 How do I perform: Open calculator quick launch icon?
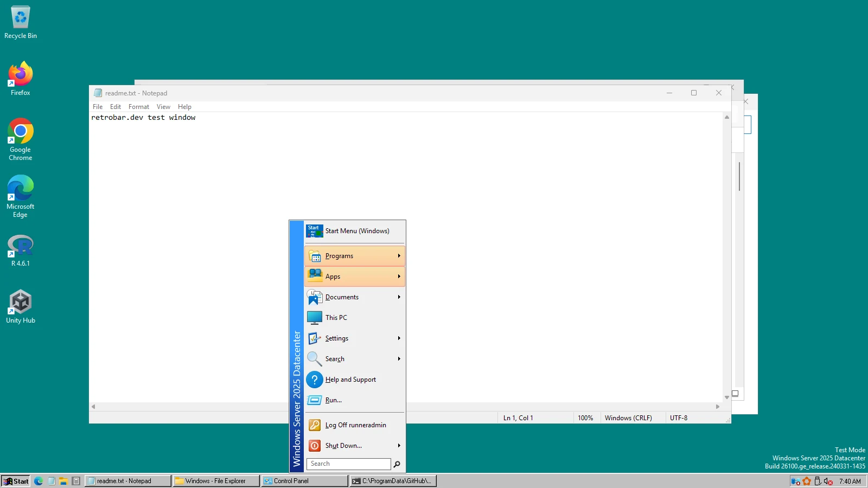pyautogui.click(x=76, y=481)
